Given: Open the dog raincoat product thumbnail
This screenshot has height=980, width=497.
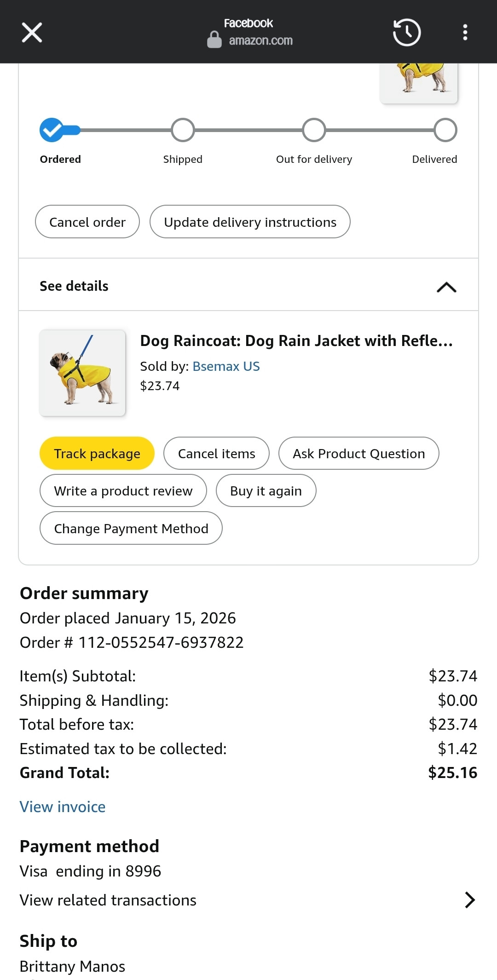Looking at the screenshot, I should click(82, 373).
